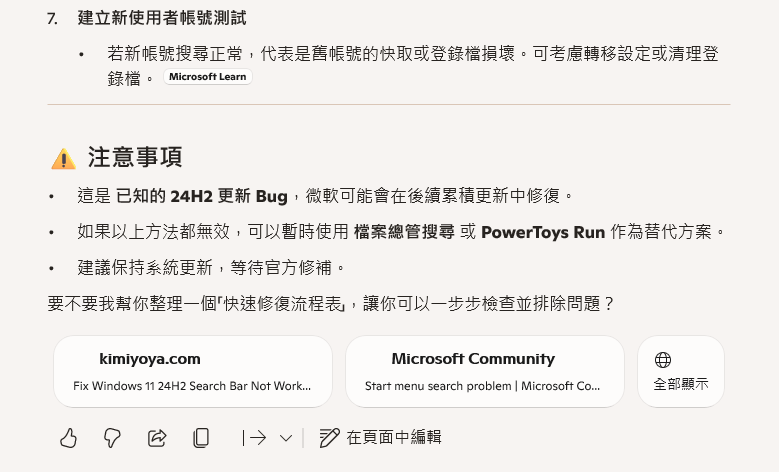Open the Microsoft Community source card

(484, 371)
